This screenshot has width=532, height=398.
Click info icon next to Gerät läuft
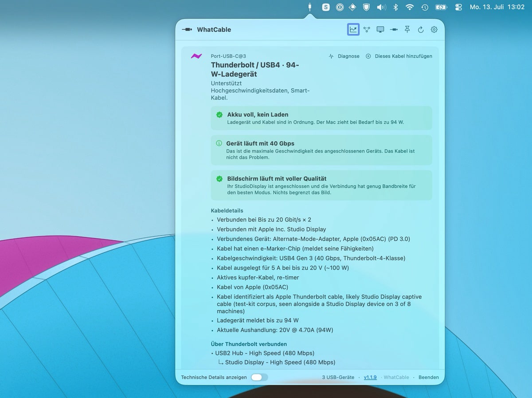coord(219,143)
